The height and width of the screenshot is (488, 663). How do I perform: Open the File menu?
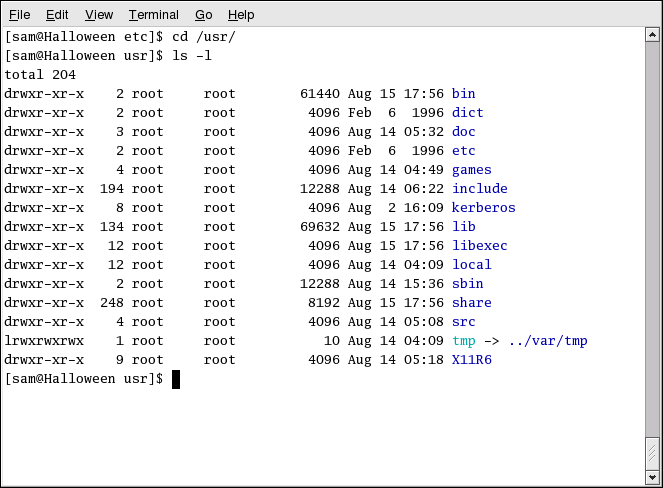19,15
